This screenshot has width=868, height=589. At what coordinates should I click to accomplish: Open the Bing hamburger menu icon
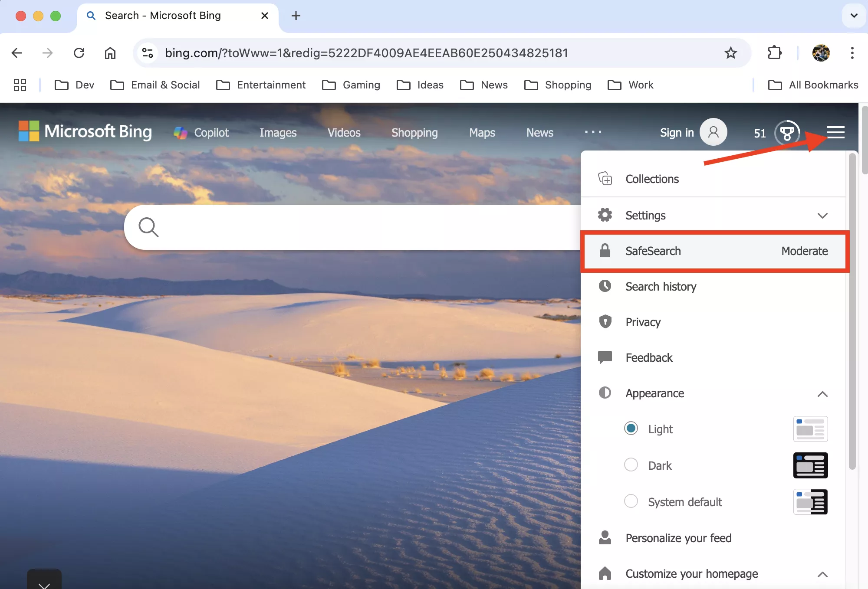(x=835, y=132)
